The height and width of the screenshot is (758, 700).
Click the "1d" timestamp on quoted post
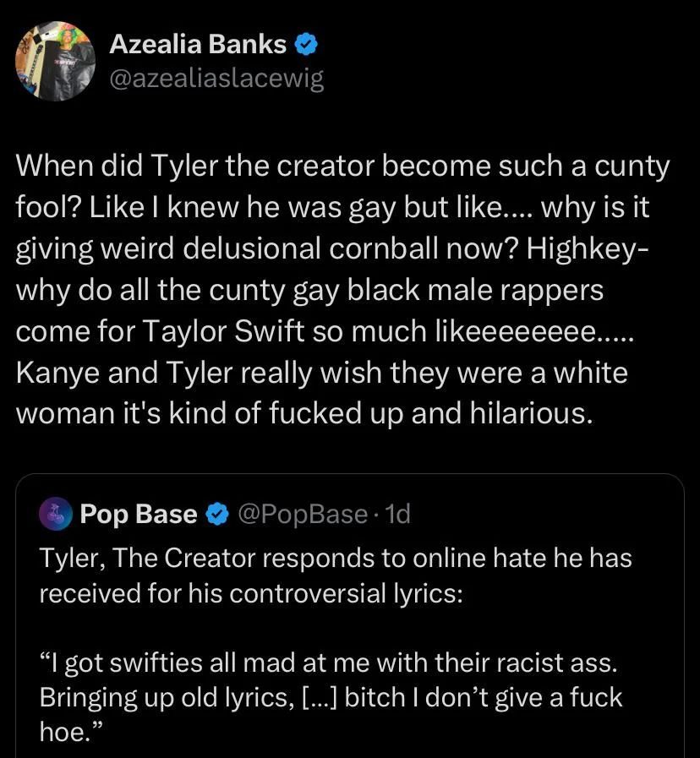(396, 514)
